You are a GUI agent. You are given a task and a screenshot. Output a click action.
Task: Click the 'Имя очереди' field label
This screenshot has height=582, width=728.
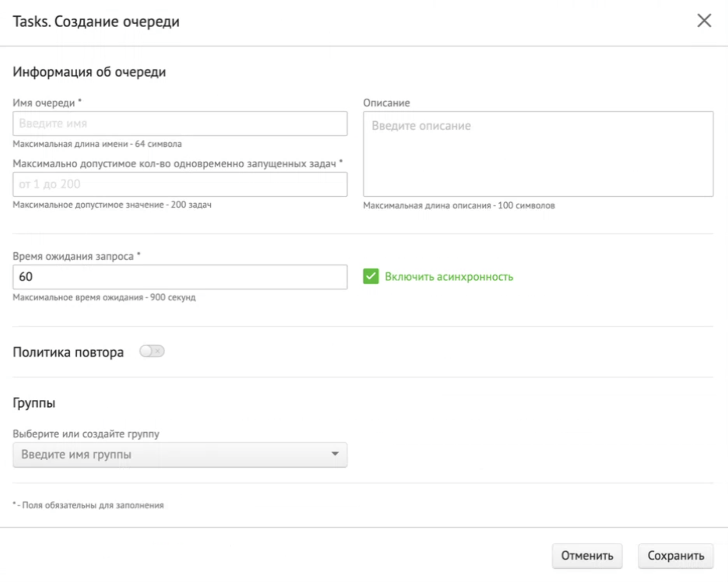pos(44,103)
